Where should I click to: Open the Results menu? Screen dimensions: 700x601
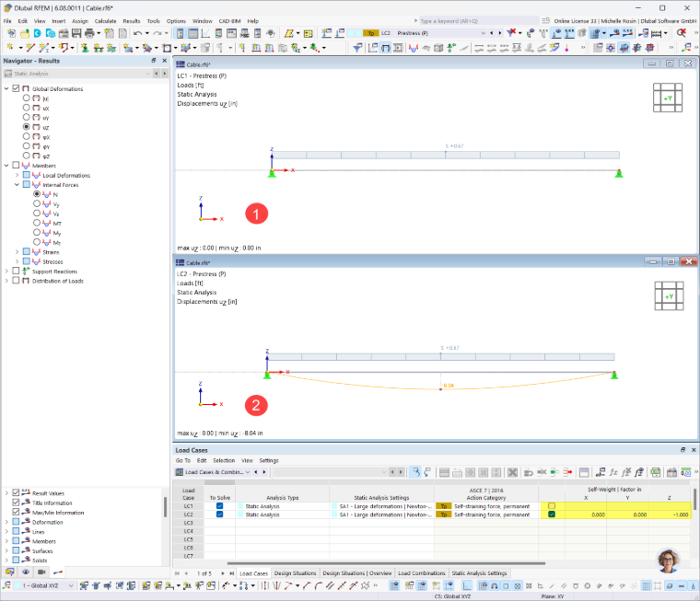[132, 21]
